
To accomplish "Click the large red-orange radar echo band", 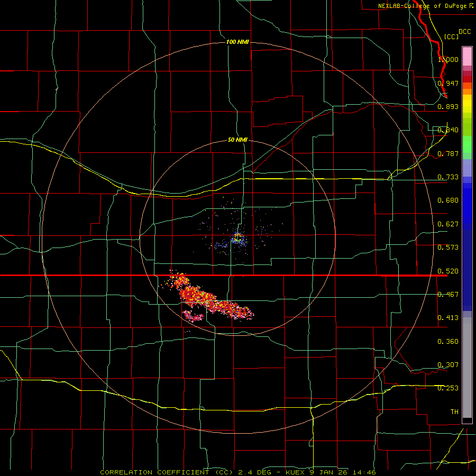I will 209,297.
